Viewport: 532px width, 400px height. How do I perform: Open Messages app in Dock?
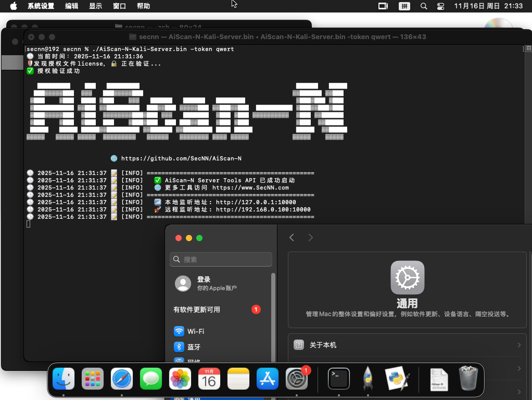coord(151,379)
